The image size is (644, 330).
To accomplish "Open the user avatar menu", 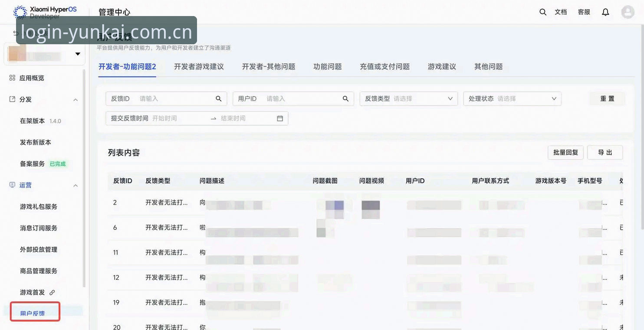I will pos(628,12).
